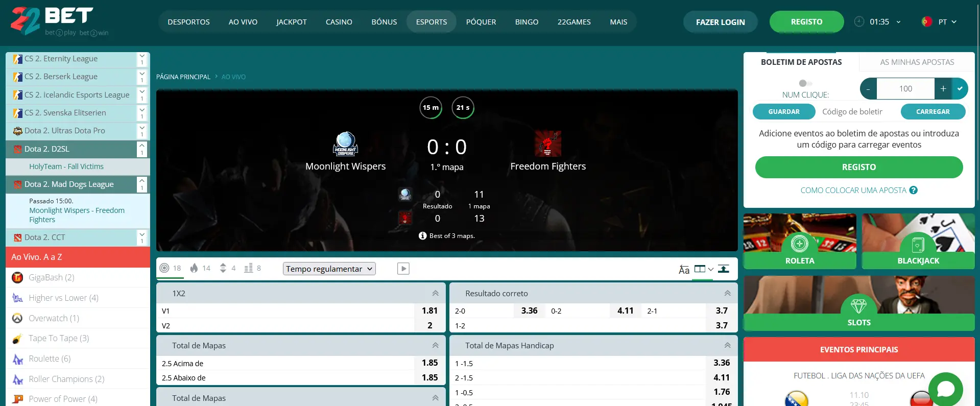This screenshot has width=980, height=406.
Task: Expand Dota 2. CCT league
Action: coord(142,237)
